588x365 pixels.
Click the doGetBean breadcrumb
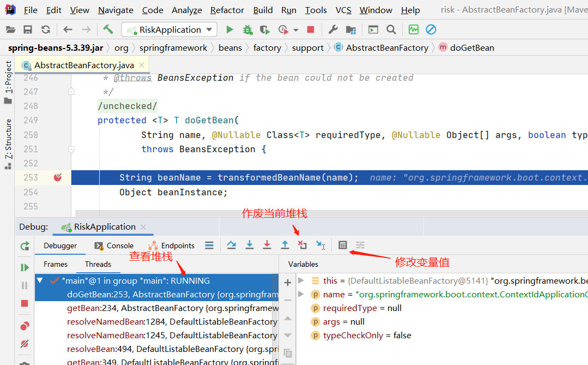(466, 47)
